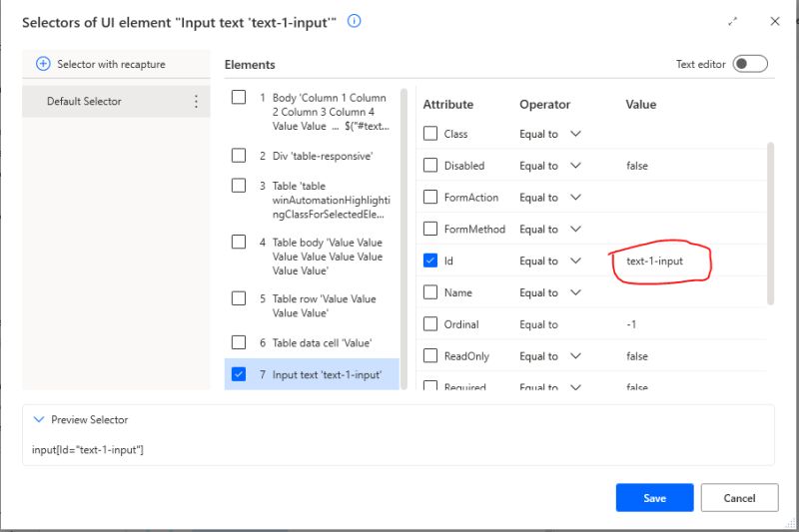Image resolution: width=799 pixels, height=532 pixels.
Task: Toggle the Text editor switch
Action: (750, 64)
